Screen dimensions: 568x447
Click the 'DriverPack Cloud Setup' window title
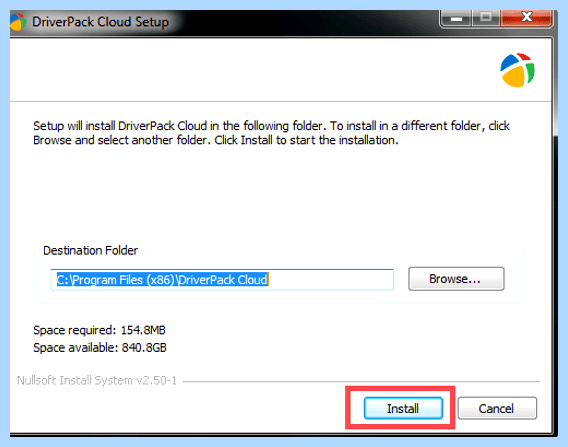click(x=100, y=22)
